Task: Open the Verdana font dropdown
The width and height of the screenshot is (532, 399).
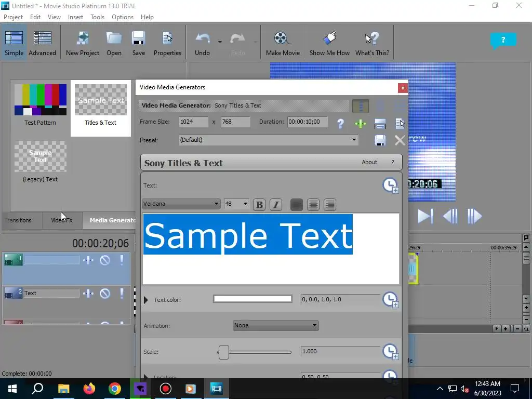Action: pos(181,204)
